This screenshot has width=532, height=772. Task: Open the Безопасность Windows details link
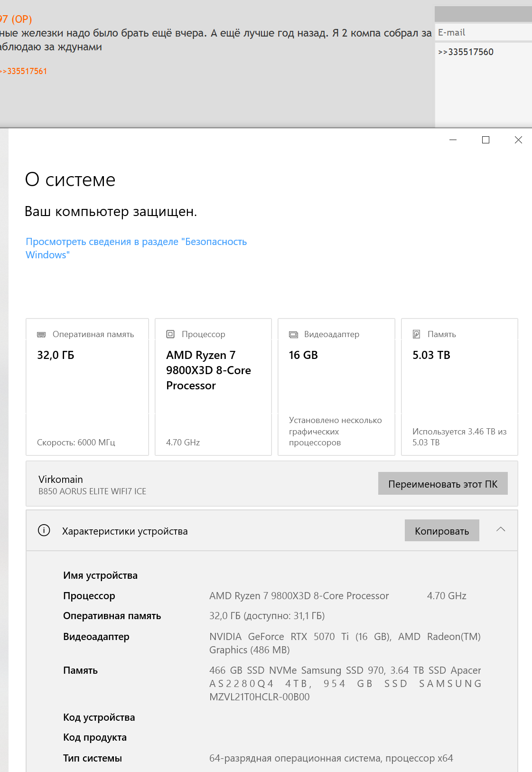pos(136,248)
